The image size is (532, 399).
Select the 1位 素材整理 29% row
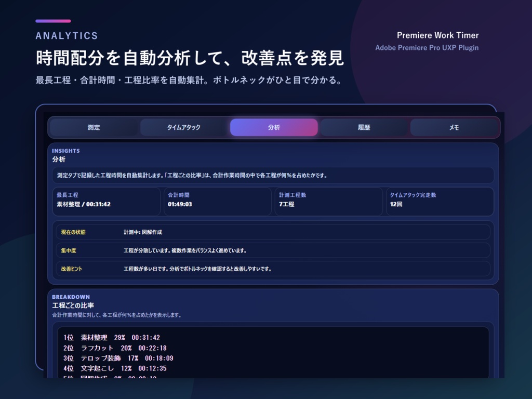pyautogui.click(x=112, y=338)
